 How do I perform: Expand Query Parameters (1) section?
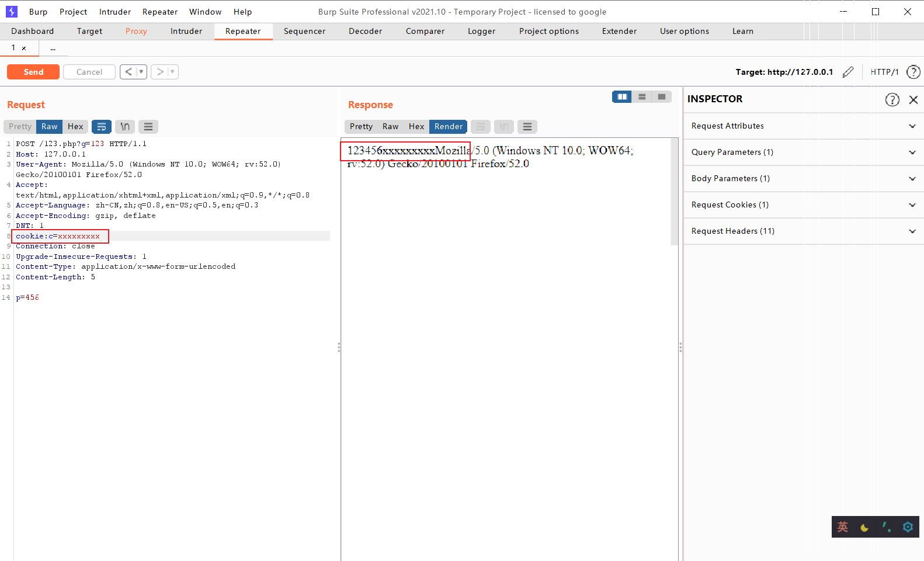(x=804, y=152)
